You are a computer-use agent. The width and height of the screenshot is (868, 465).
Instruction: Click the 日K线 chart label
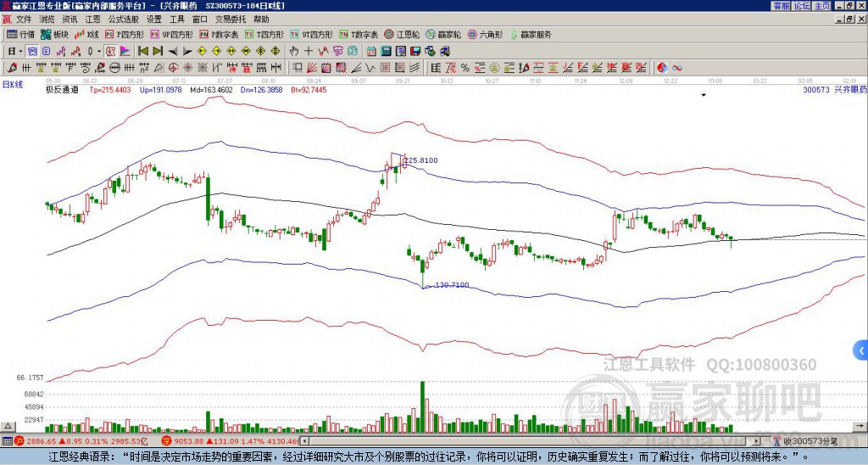[13, 84]
